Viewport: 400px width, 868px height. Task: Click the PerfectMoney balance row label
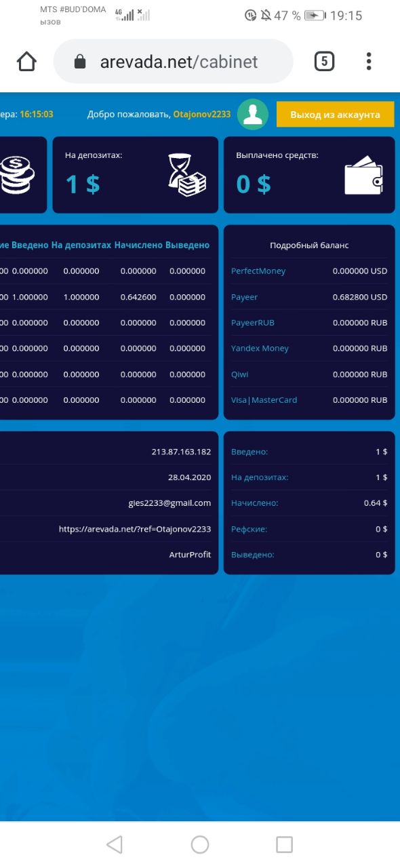pyautogui.click(x=258, y=271)
